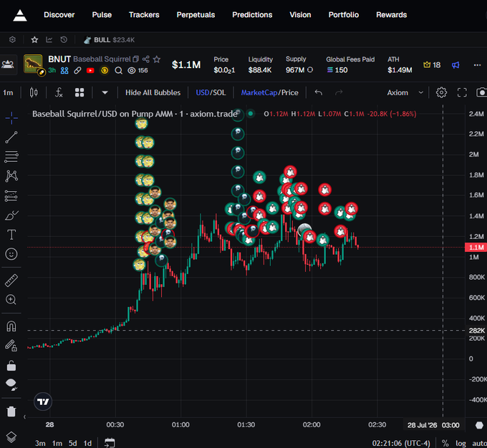Toggle USD/SOL currency display
The height and width of the screenshot is (448, 487).
(211, 92)
